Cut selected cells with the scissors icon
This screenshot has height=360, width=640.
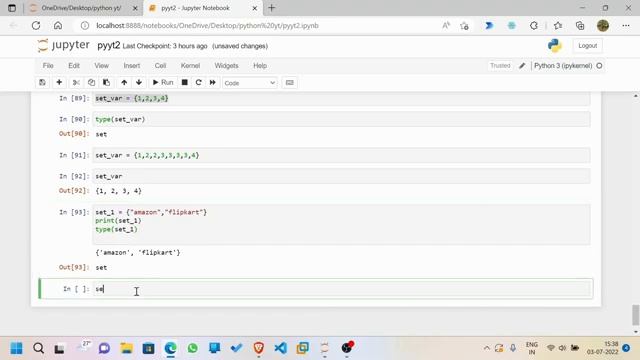click(76, 82)
